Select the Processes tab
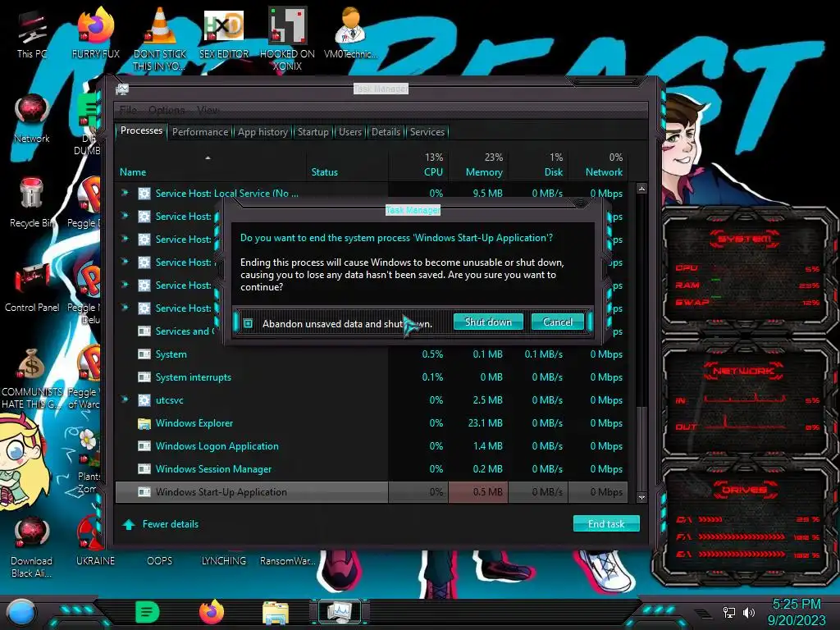This screenshot has width=840, height=630. 141,130
